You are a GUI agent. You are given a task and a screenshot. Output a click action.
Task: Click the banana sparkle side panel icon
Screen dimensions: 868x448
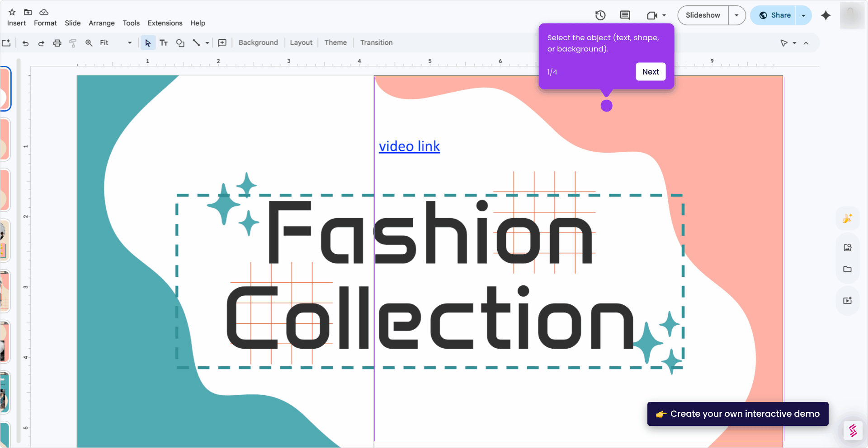tap(848, 219)
